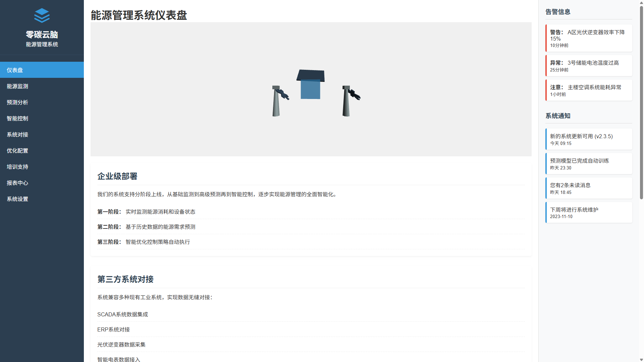Open 系统设置 in the sidebar
This screenshot has width=644, height=362.
(42, 199)
